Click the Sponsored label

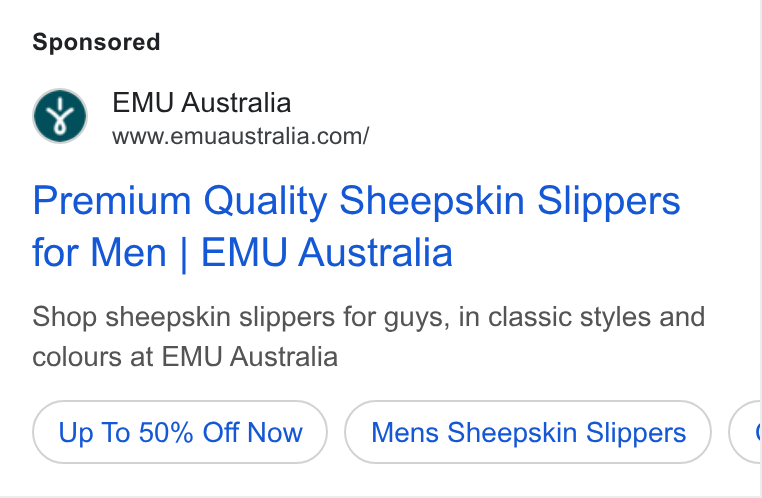[96, 42]
